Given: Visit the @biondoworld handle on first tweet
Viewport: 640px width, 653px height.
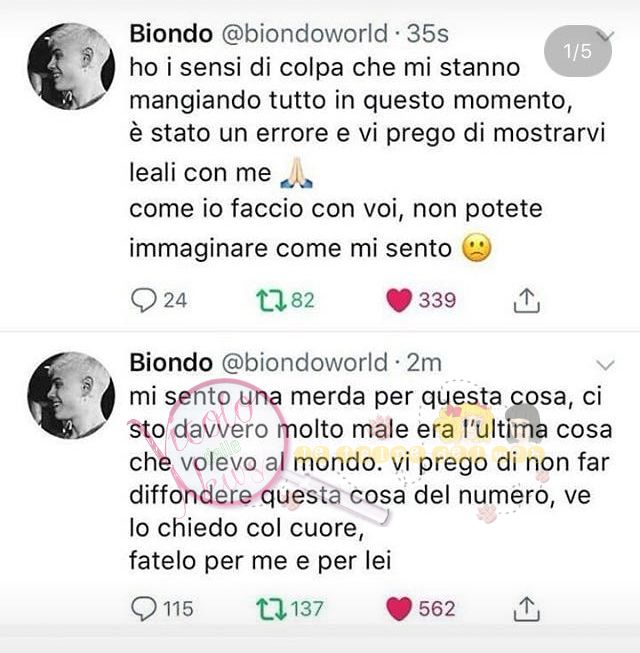Looking at the screenshot, I should point(305,34).
